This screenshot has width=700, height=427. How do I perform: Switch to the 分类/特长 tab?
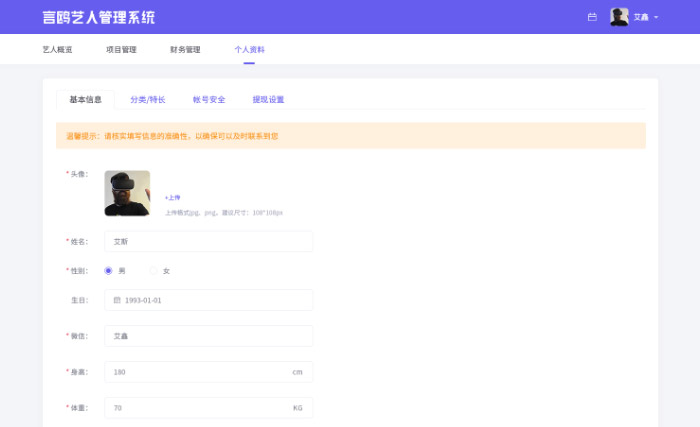point(148,100)
